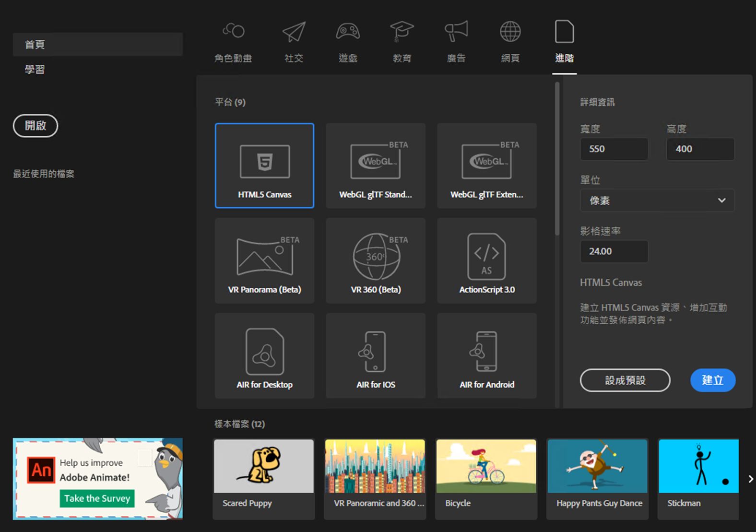
Task: Open the 單位 units dropdown
Action: click(657, 201)
